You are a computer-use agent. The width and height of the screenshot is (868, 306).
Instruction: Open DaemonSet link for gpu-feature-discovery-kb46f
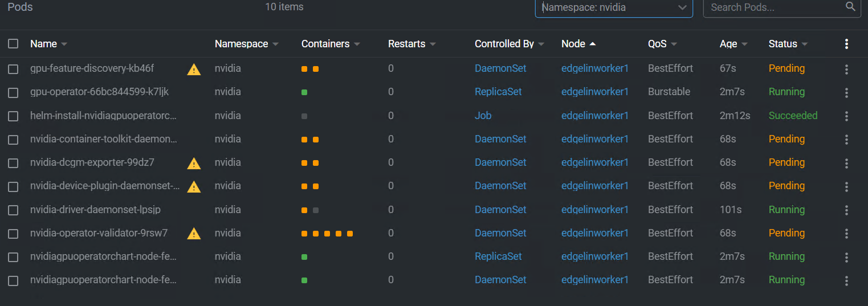pyautogui.click(x=500, y=68)
